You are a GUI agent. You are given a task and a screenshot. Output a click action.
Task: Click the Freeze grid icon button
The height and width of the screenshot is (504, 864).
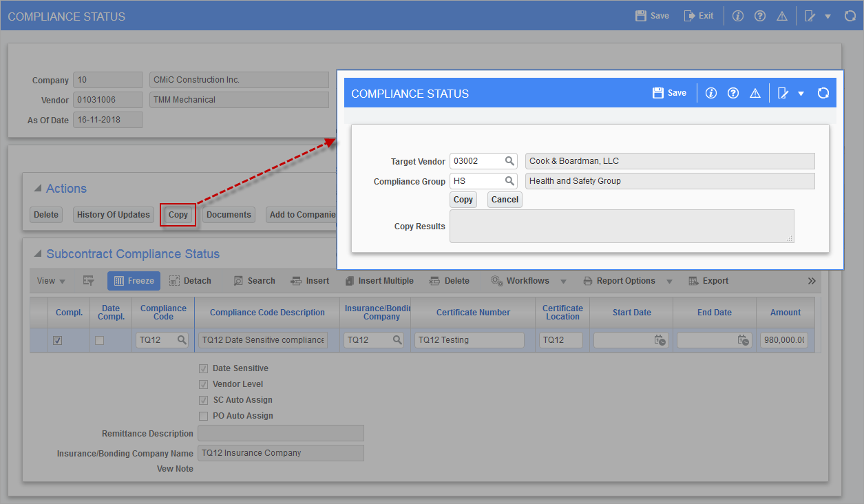(x=134, y=280)
